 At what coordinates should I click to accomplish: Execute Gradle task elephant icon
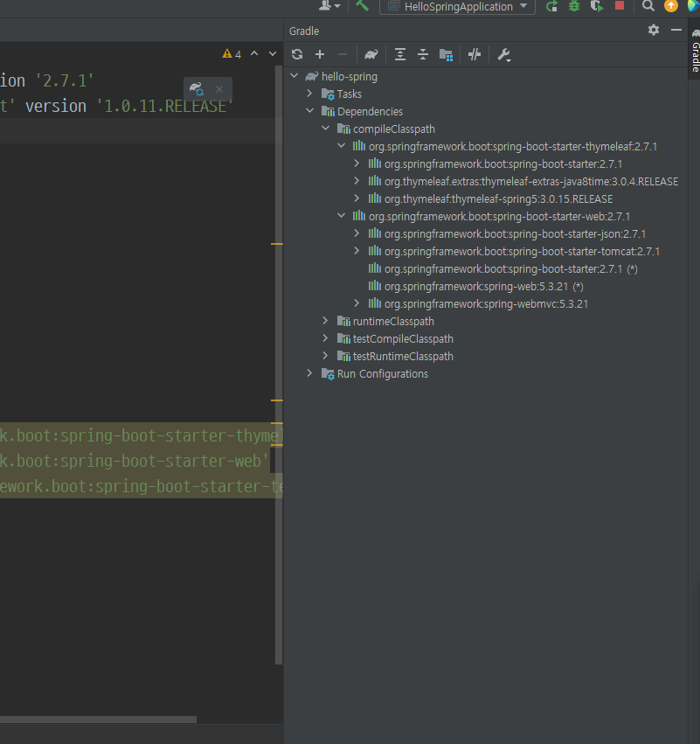click(371, 54)
